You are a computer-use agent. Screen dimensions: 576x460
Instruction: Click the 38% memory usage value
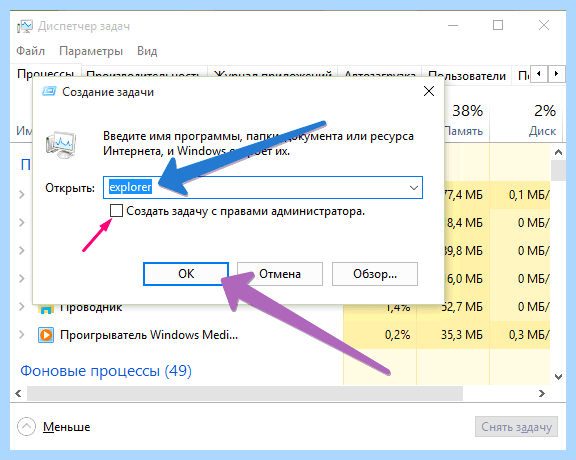pyautogui.click(x=467, y=111)
